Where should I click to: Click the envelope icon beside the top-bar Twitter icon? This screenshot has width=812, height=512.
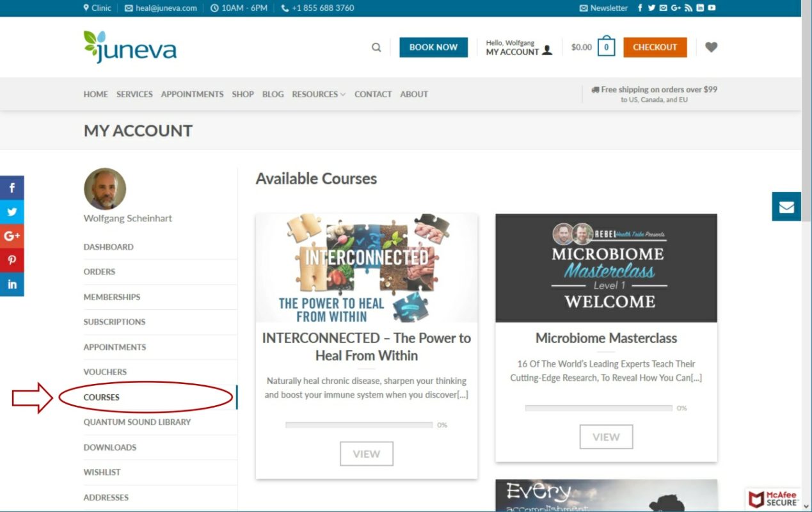664,8
